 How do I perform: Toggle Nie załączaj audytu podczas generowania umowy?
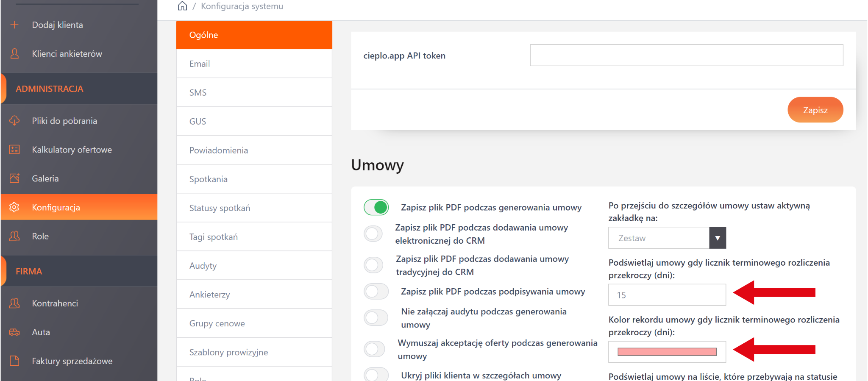[376, 318]
